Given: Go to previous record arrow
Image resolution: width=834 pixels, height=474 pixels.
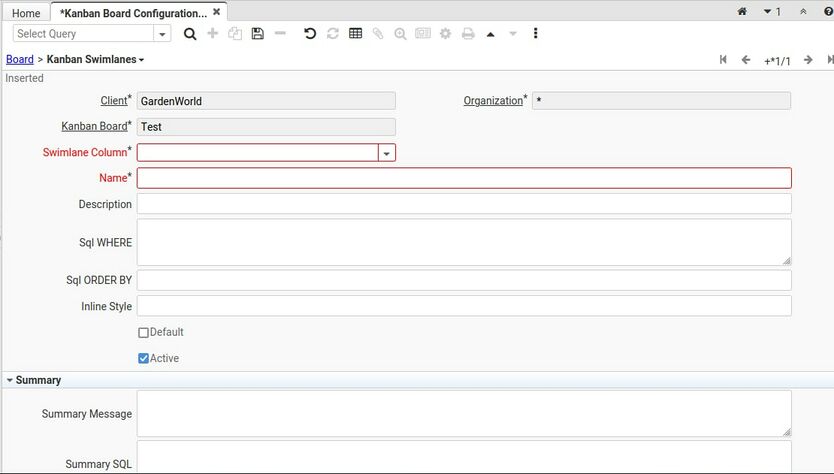Looking at the screenshot, I should coord(746,60).
